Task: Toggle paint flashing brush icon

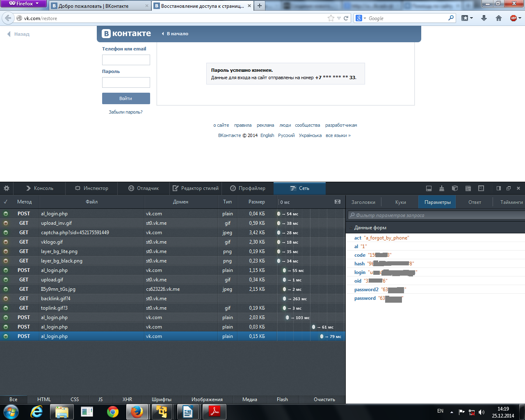Action: coord(442,188)
